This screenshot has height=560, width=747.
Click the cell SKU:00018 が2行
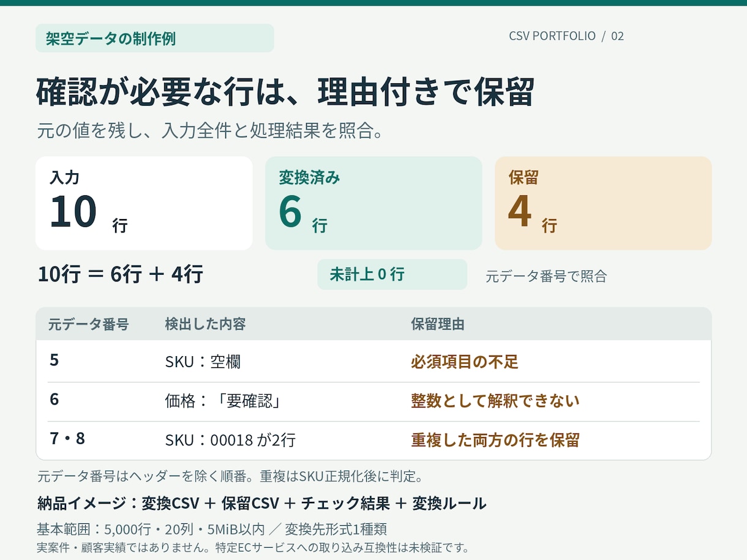230,440
